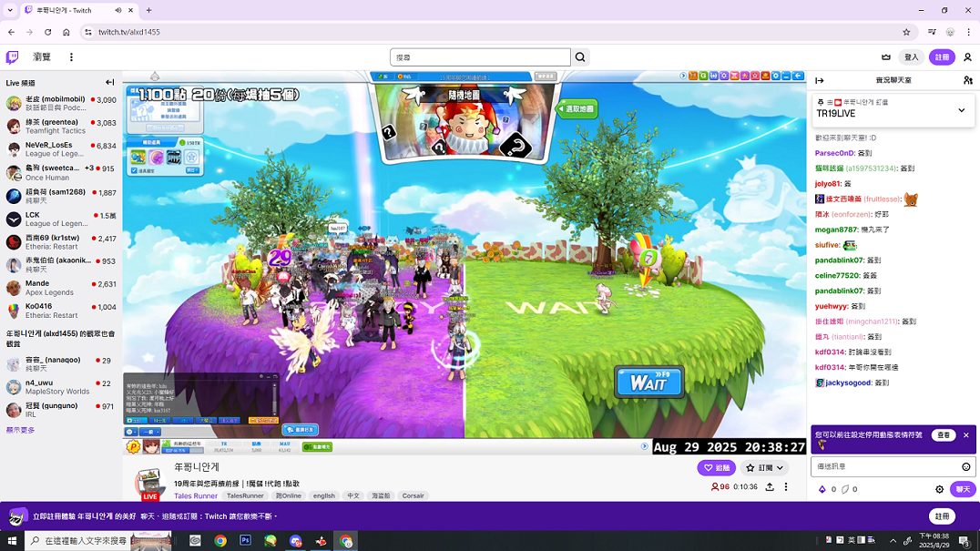Image resolution: width=980 pixels, height=551 pixels.
Task: Expand the TR19LIVE pinned message chevron
Action: pos(961,110)
